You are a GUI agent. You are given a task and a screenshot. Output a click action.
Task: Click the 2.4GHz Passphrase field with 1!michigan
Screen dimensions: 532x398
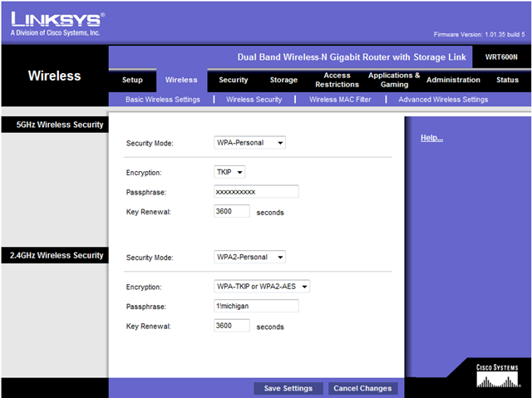pos(256,306)
